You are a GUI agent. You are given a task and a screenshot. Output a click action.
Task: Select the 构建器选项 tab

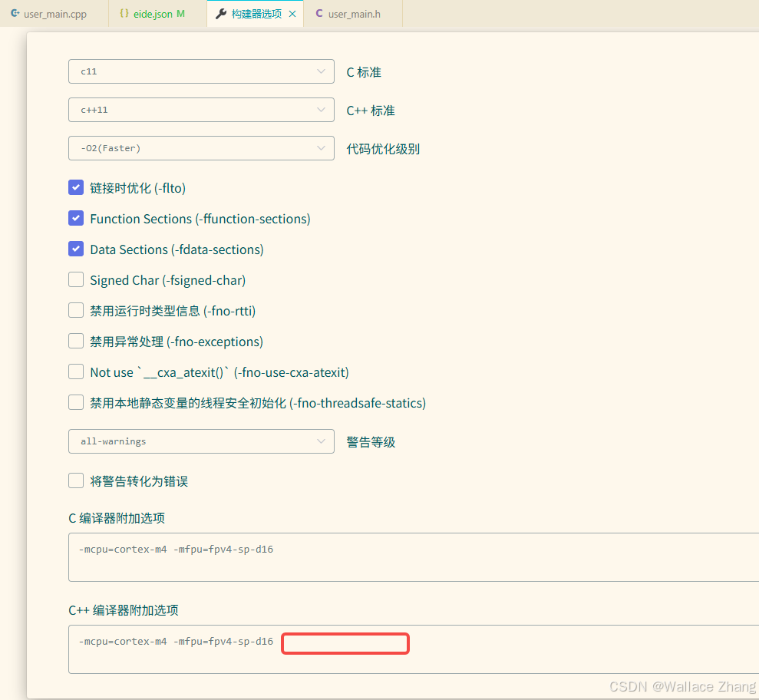(x=256, y=14)
